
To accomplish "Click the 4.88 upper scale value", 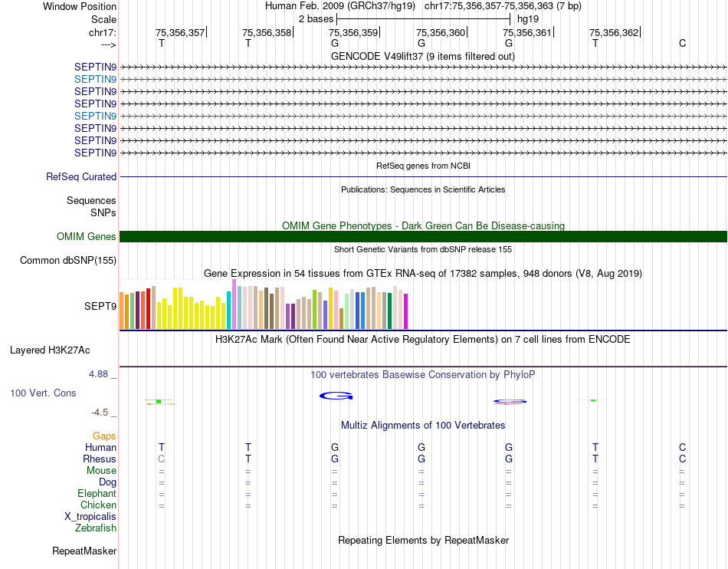I will point(98,374).
